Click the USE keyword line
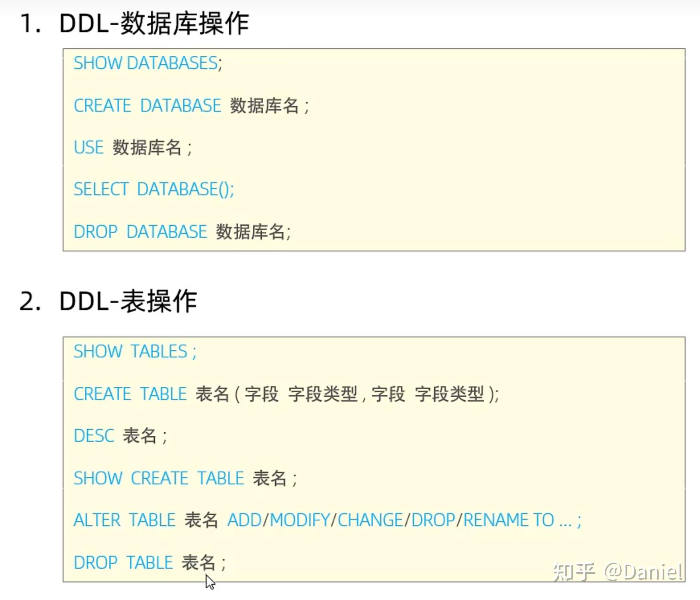The image size is (700, 600). point(133,147)
